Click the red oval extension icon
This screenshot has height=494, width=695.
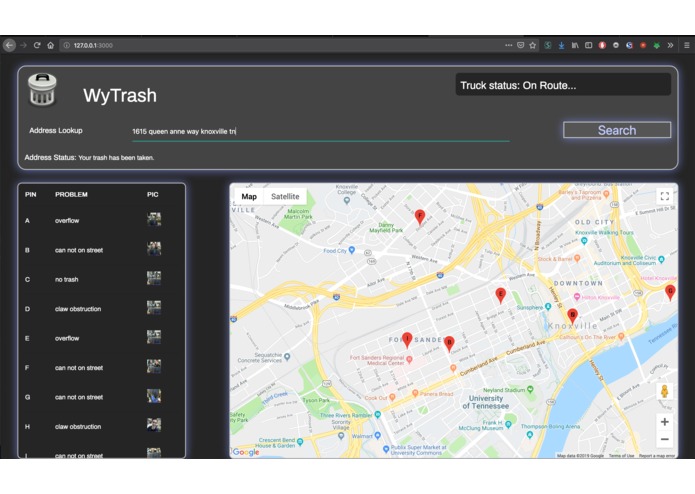(602, 45)
